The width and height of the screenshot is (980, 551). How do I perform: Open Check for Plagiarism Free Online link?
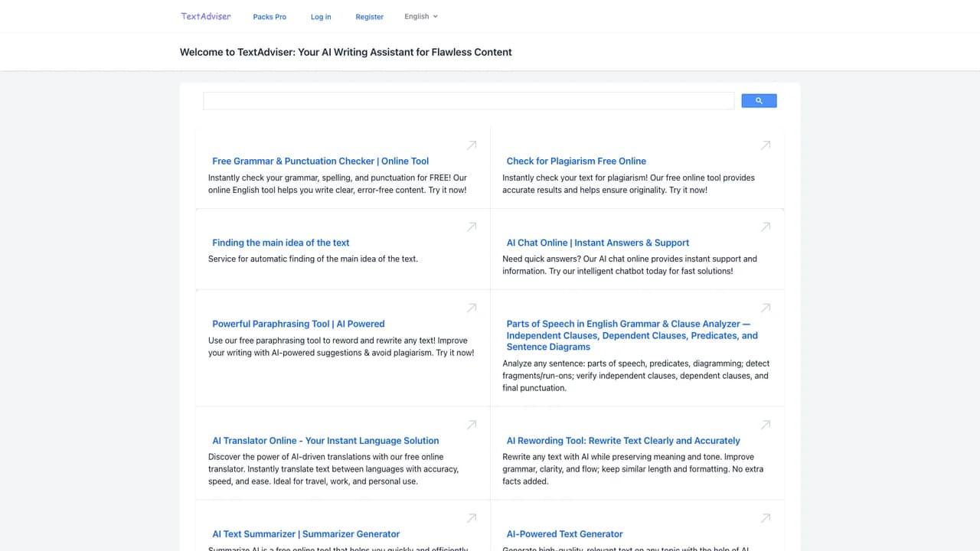(577, 161)
